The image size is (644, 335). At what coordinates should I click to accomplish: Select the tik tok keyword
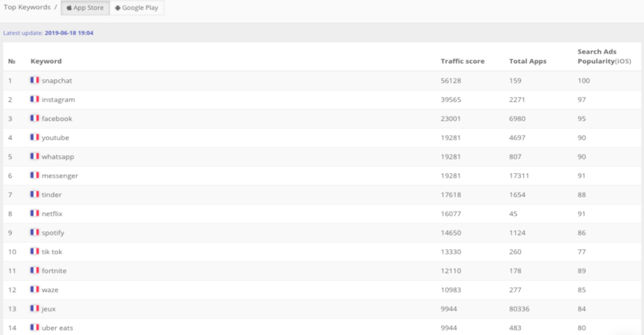click(52, 251)
